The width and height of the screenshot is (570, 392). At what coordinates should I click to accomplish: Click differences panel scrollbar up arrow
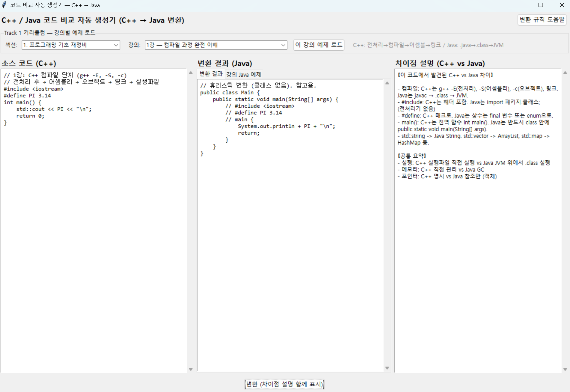(565, 73)
